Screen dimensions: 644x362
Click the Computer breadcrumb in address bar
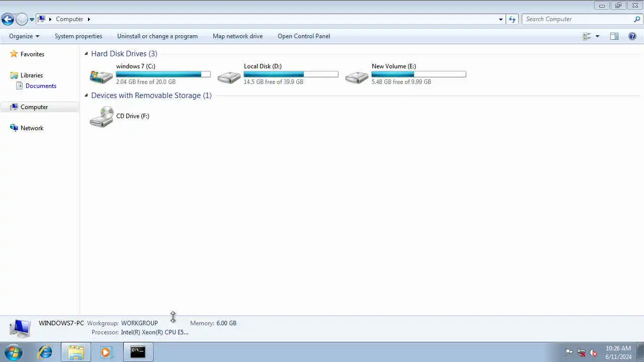point(69,19)
